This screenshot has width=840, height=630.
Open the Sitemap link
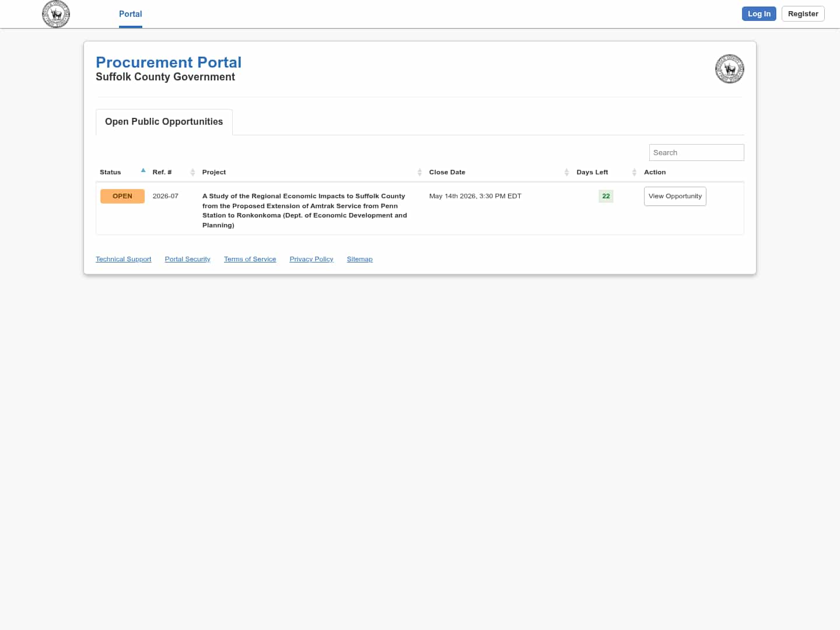[x=359, y=259]
